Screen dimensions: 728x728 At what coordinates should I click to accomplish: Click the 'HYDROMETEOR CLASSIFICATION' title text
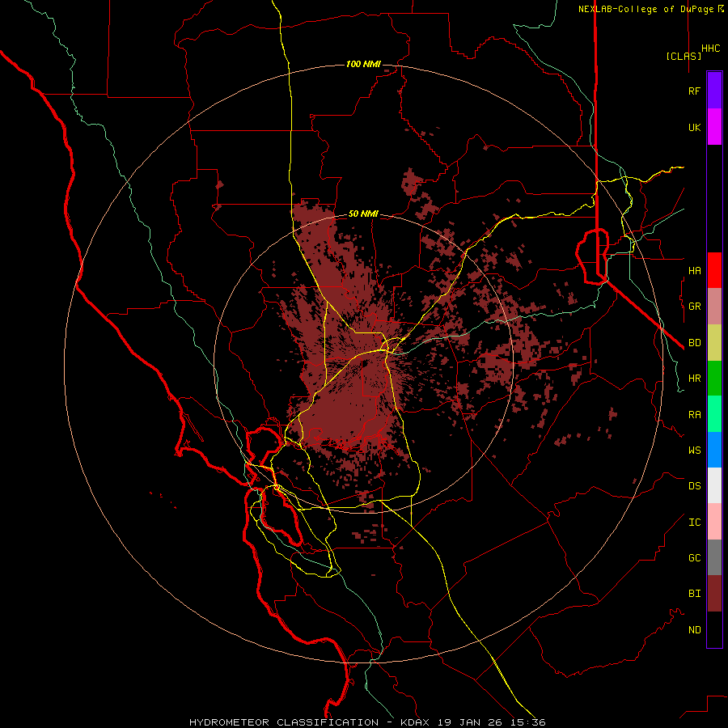(x=284, y=722)
